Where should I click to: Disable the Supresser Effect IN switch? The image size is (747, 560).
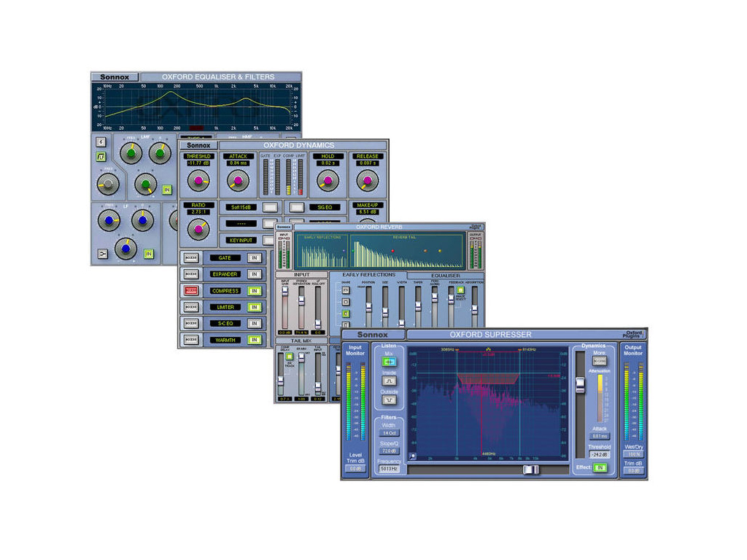pos(600,467)
